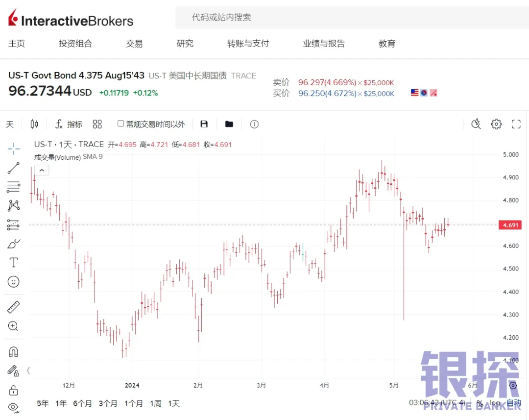Save chart layout with floppy icon
The image size is (529, 420).
(204, 124)
